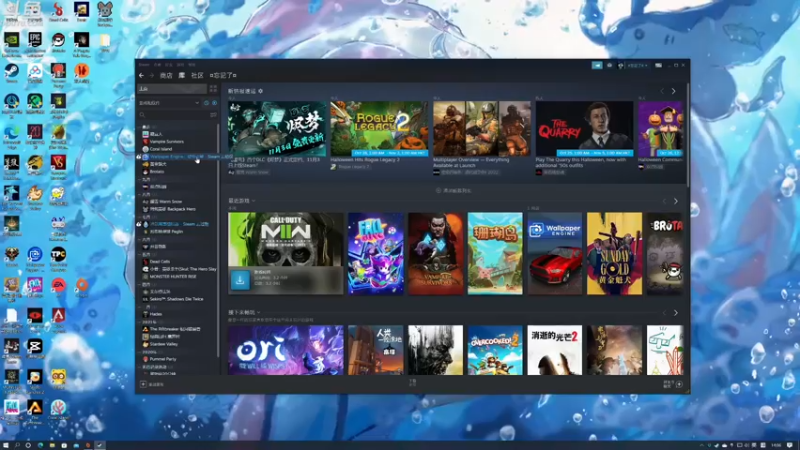Open the Multiplayer Overview news card
The image size is (800, 450).
(482, 129)
